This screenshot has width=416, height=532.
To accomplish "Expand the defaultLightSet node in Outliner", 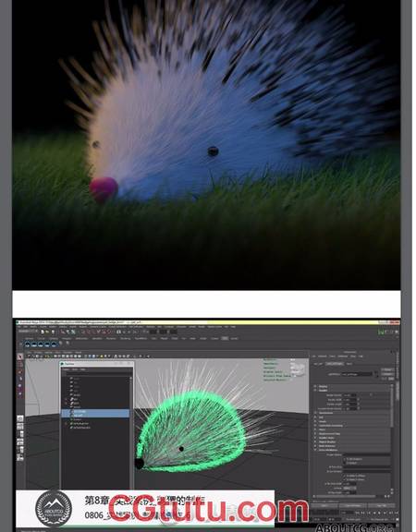I will (66, 423).
